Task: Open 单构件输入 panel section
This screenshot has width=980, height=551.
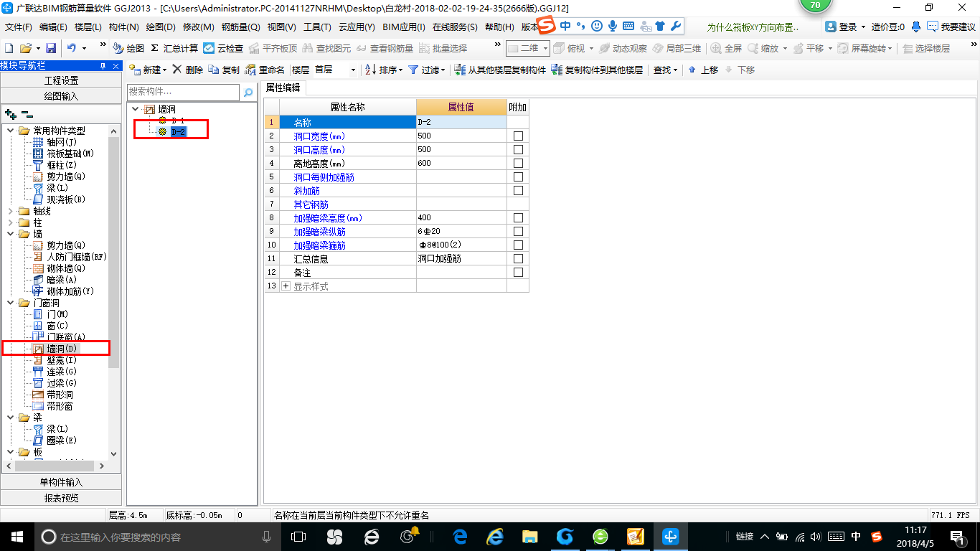Action: pos(61,482)
